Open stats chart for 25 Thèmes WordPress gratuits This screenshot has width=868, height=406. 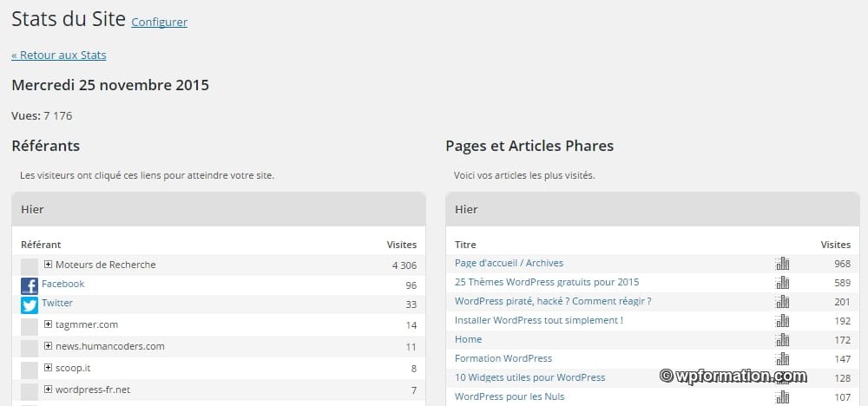783,283
